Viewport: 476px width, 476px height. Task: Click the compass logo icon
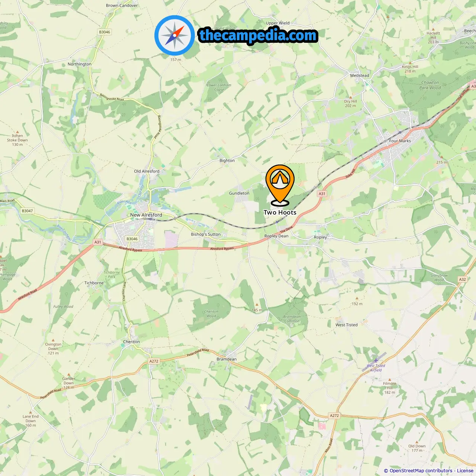click(x=174, y=35)
